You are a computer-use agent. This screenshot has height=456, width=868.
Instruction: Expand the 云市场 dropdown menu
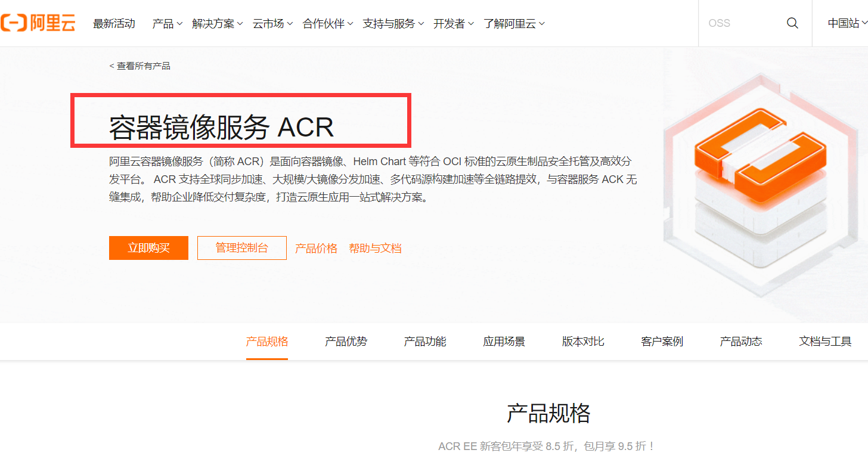pyautogui.click(x=272, y=24)
